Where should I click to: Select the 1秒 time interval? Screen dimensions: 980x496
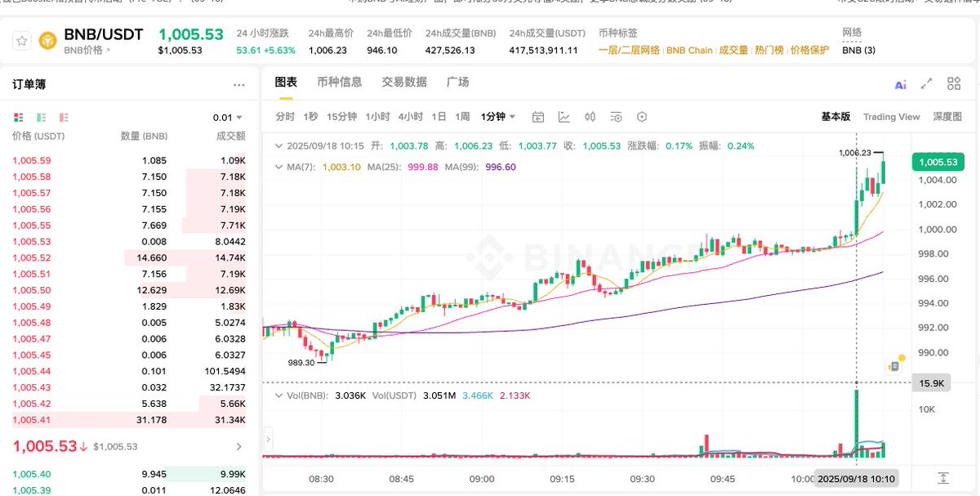pyautogui.click(x=310, y=117)
